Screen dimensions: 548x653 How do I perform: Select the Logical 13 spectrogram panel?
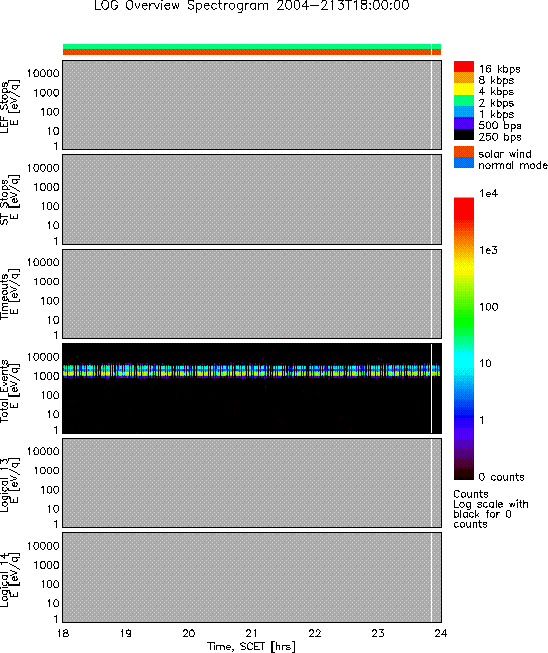[x=252, y=483]
